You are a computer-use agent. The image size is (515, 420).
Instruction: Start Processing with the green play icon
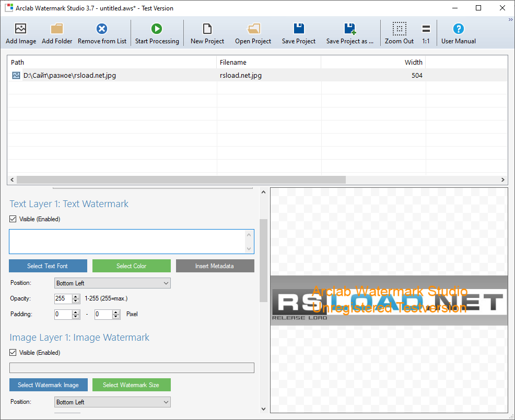coord(157,29)
